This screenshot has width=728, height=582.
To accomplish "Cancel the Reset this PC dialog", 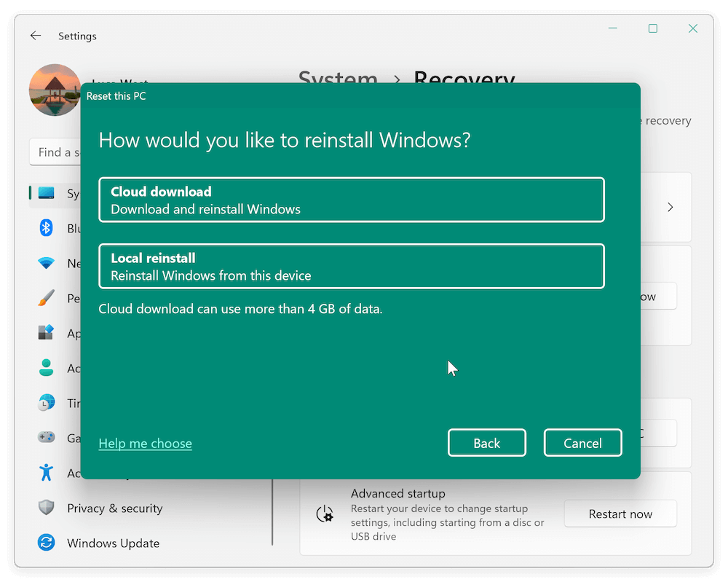I will 582,442.
